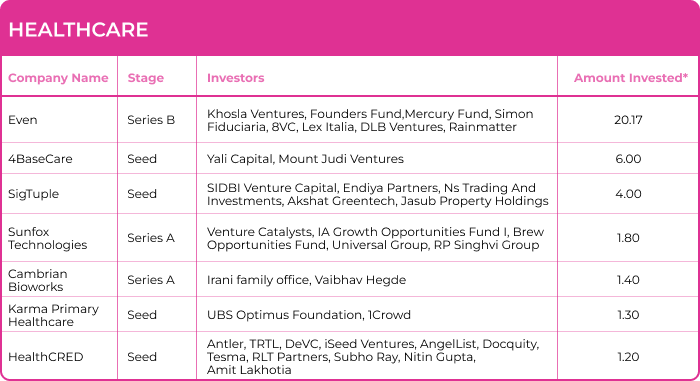Click the Investors column header
700x381 pixels.
pyautogui.click(x=235, y=78)
